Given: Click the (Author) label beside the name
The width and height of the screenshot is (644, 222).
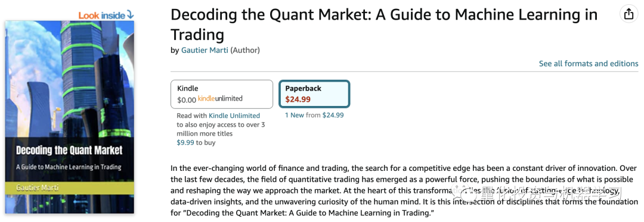Looking at the screenshot, I should pos(245,51).
